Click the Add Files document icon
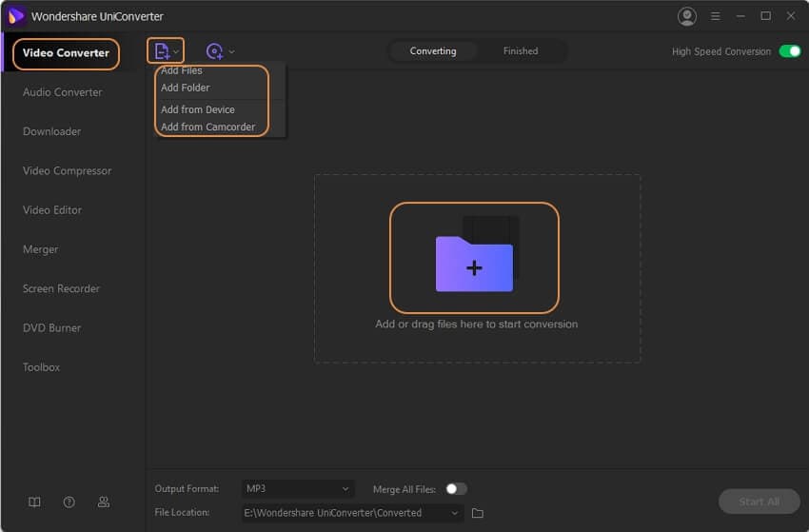The width and height of the screenshot is (809, 532). tap(162, 51)
